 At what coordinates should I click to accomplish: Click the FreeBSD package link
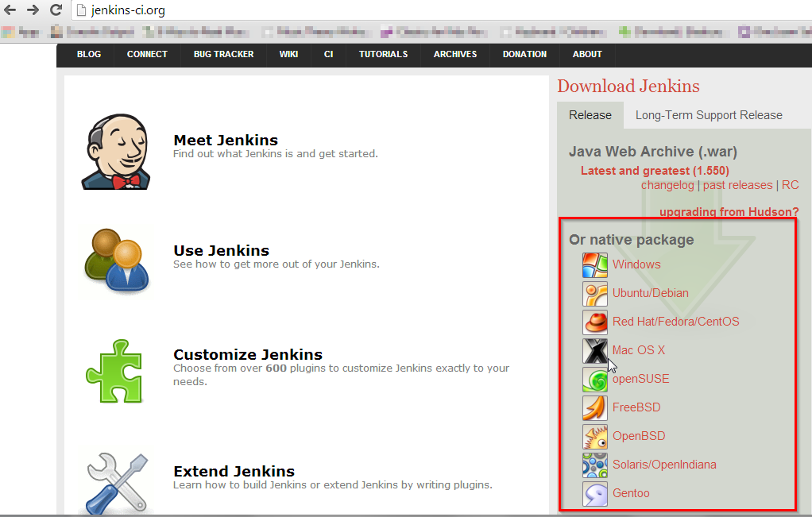636,407
